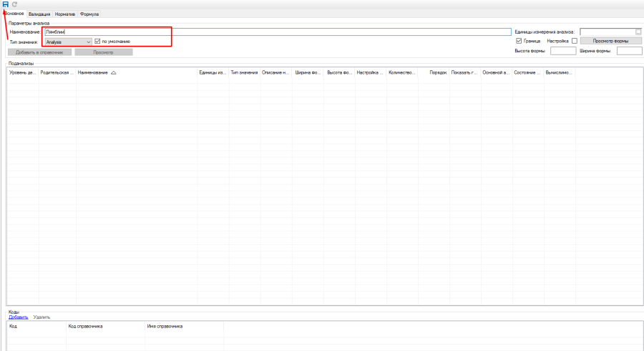Click the sort triangle on Наименование column
This screenshot has width=644, height=351.
pos(113,73)
